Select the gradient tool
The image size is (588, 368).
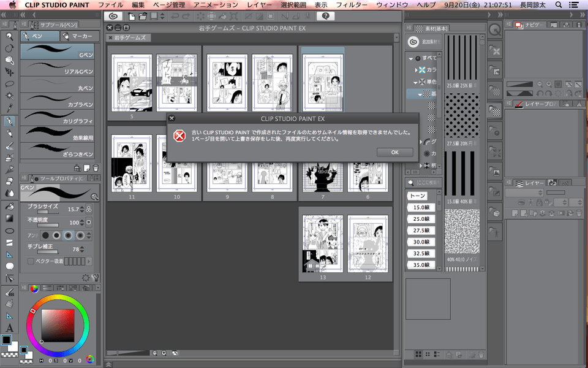click(10, 218)
